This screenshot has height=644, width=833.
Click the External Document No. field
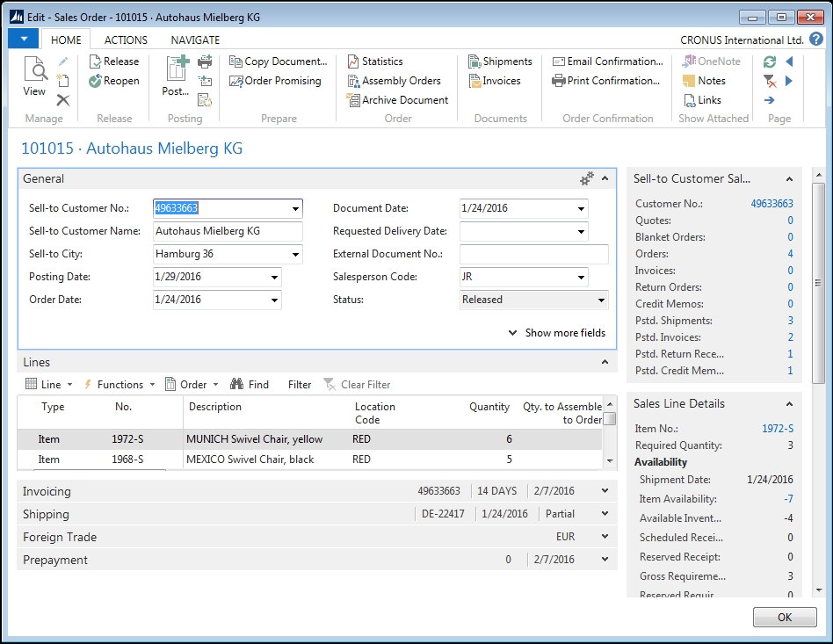pos(534,255)
